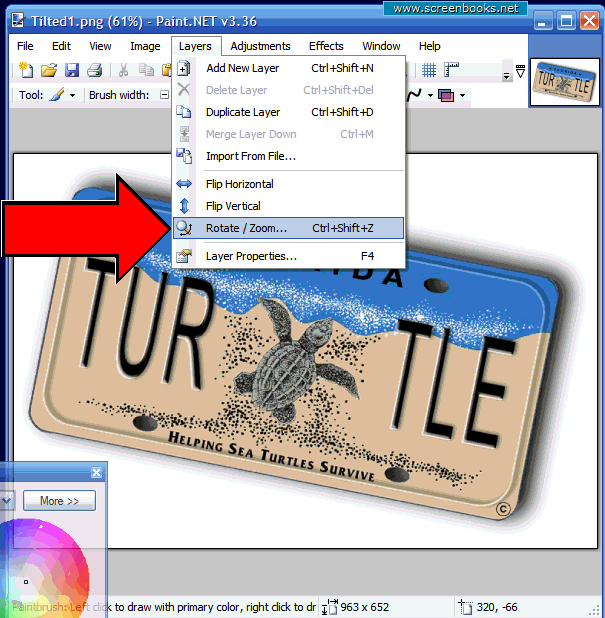The height and width of the screenshot is (618, 605).
Task: Click the Save floppy disk icon
Action: click(x=72, y=71)
